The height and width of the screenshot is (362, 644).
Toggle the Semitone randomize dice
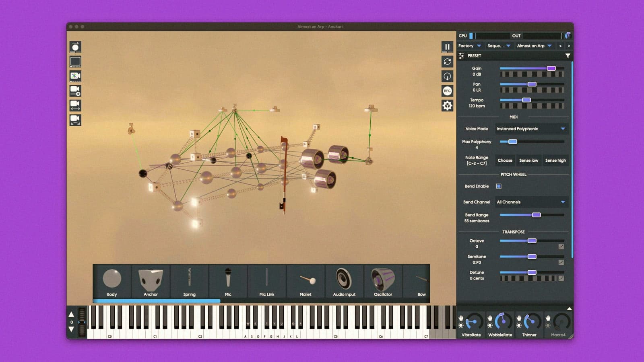(561, 262)
